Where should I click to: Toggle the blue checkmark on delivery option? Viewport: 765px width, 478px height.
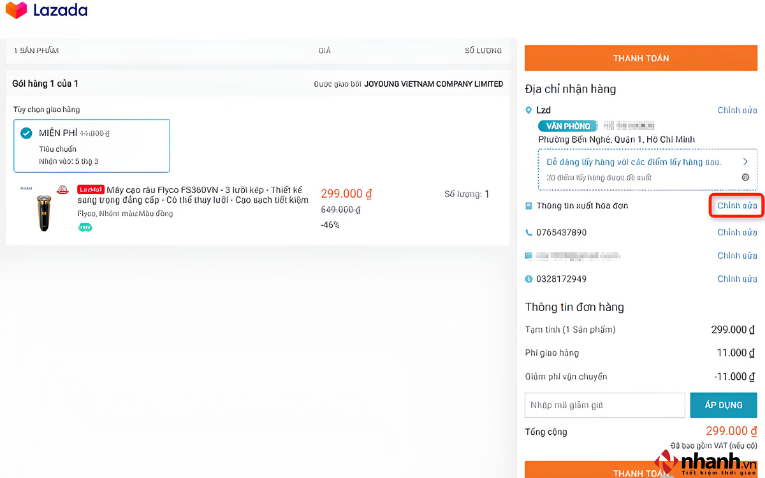(26, 133)
